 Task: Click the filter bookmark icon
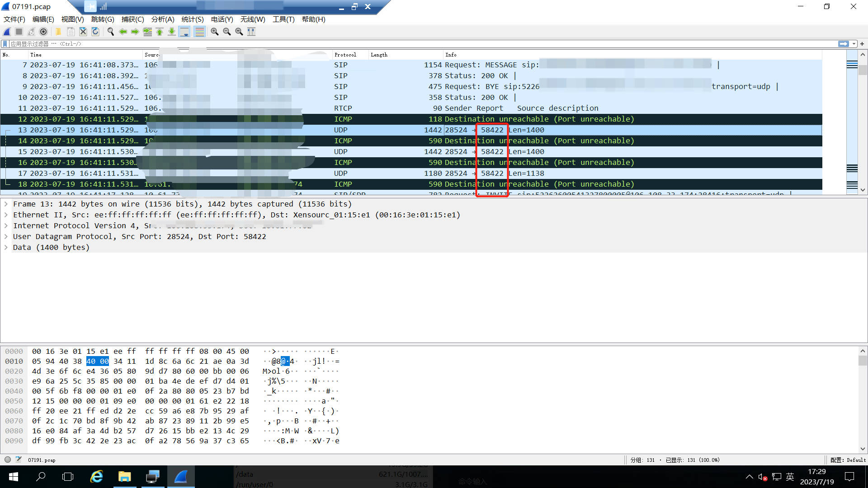click(5, 44)
